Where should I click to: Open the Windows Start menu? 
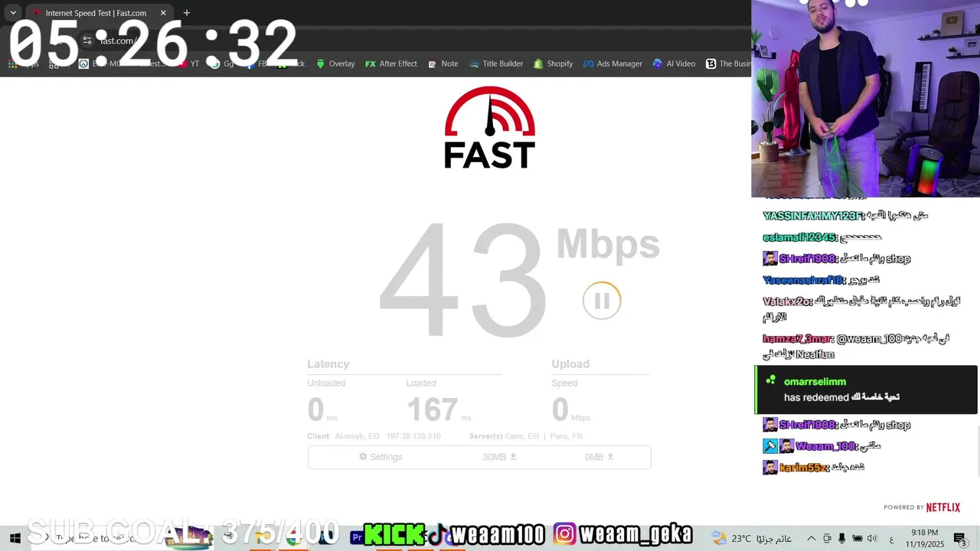coord(14,538)
